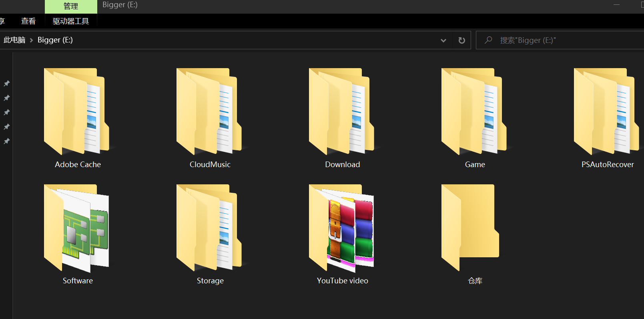This screenshot has width=644, height=319.
Task: Select the Storage folder icon
Action: pyautogui.click(x=209, y=228)
